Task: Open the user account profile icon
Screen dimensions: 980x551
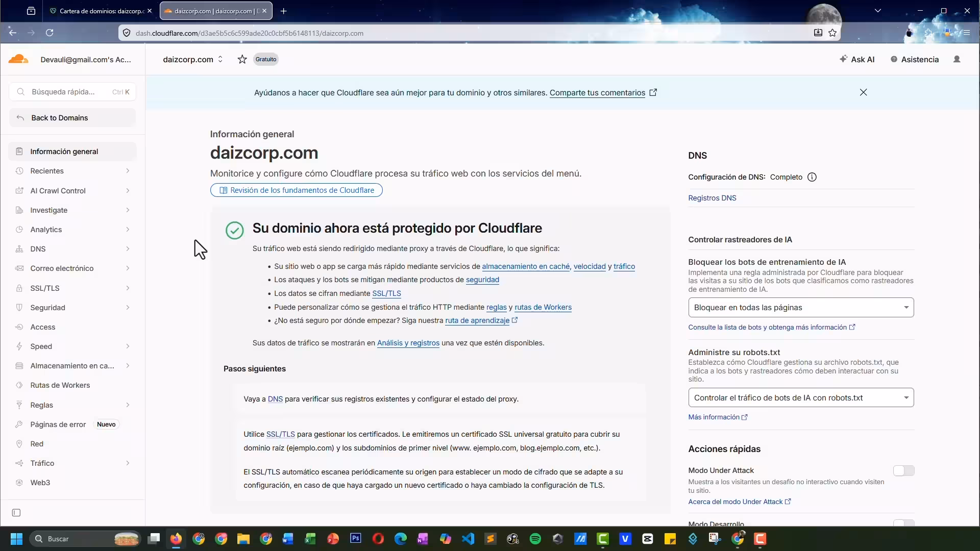Action: 957,59
